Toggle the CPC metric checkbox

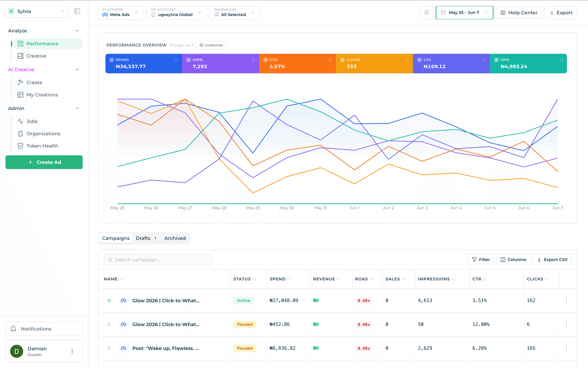coord(419,60)
